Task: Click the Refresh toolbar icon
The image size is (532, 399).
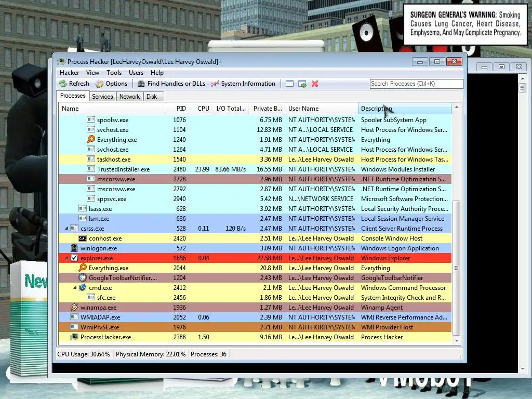Action: pyautogui.click(x=63, y=84)
